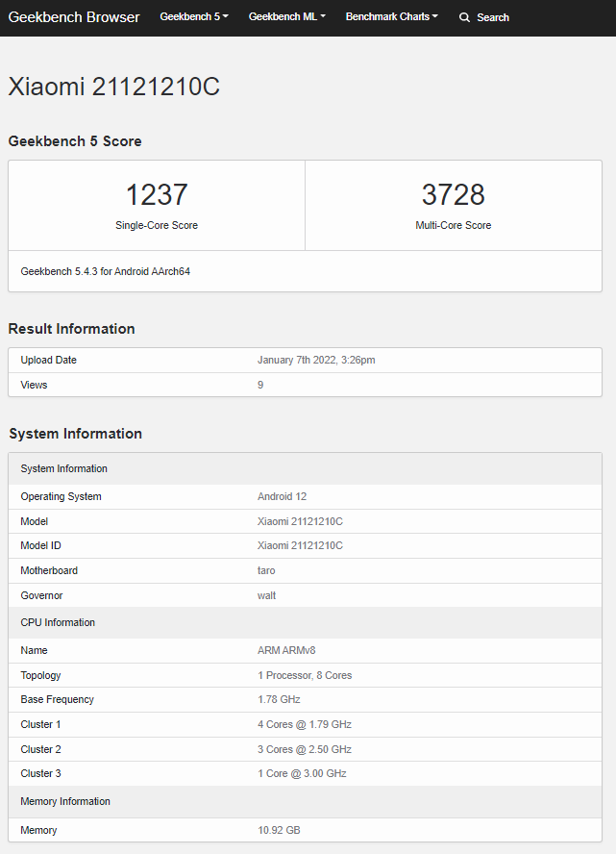The height and width of the screenshot is (854, 616).
Task: Open the Geekbench Browser home link
Action: 74,17
